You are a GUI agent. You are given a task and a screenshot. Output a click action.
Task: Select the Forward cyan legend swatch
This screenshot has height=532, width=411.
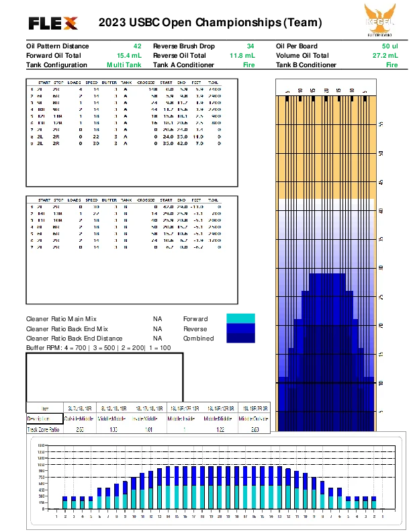pos(240,318)
